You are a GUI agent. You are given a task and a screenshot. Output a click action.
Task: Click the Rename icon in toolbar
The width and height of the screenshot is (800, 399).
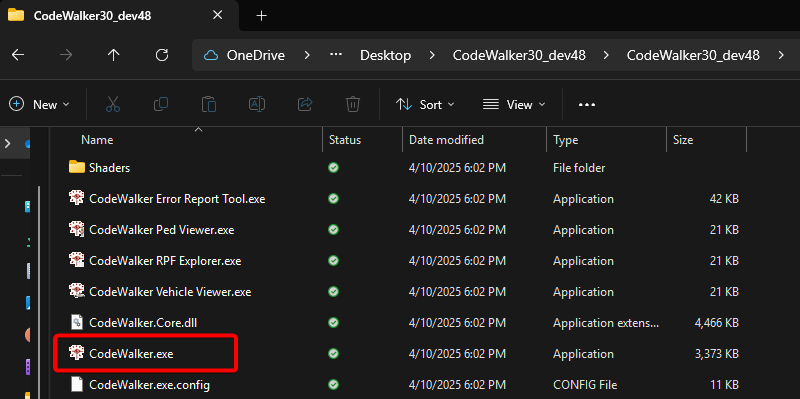click(257, 105)
